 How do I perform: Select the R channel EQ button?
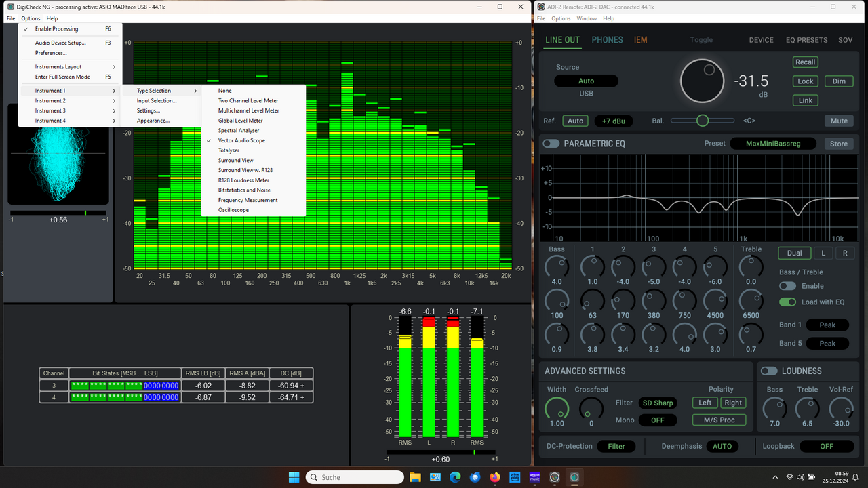[x=845, y=253]
